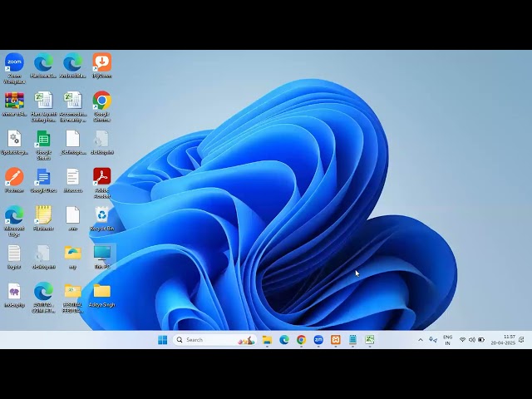Open the ENG IN language switcher
The image size is (532, 399).
coord(448,340)
